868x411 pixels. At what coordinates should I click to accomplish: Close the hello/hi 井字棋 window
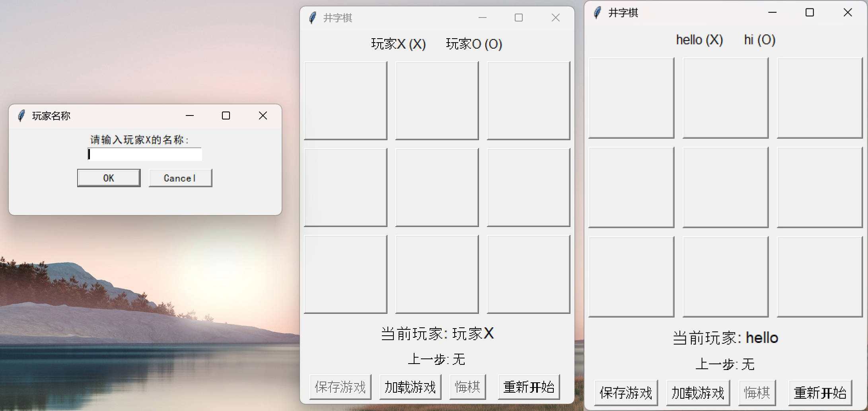pos(848,13)
